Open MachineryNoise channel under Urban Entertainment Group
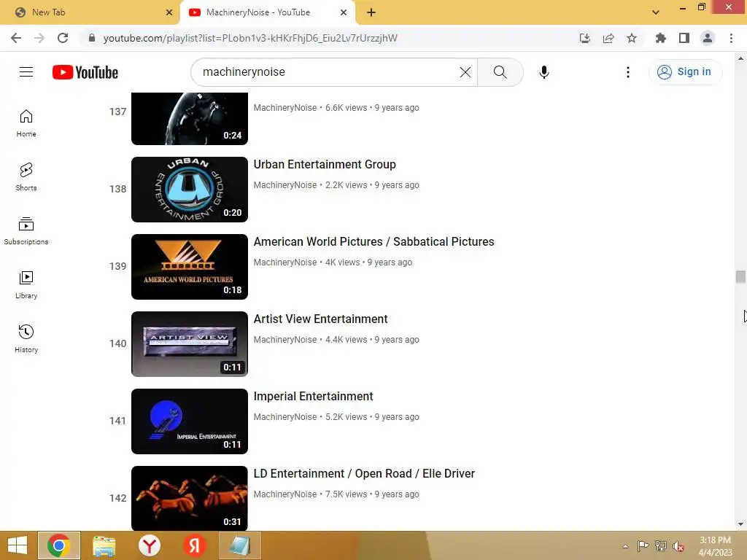This screenshot has height=560, width=747. point(285,185)
